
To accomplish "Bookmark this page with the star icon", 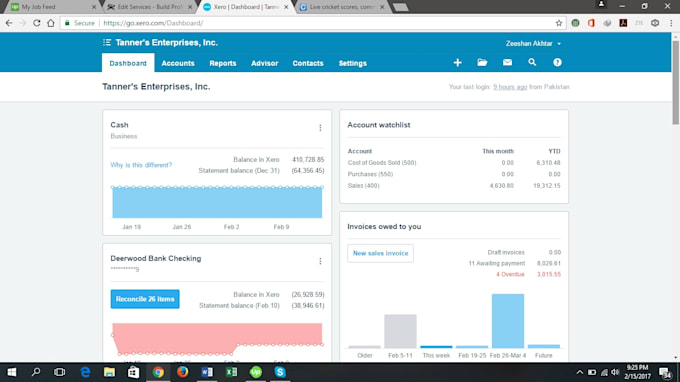I will pos(559,23).
